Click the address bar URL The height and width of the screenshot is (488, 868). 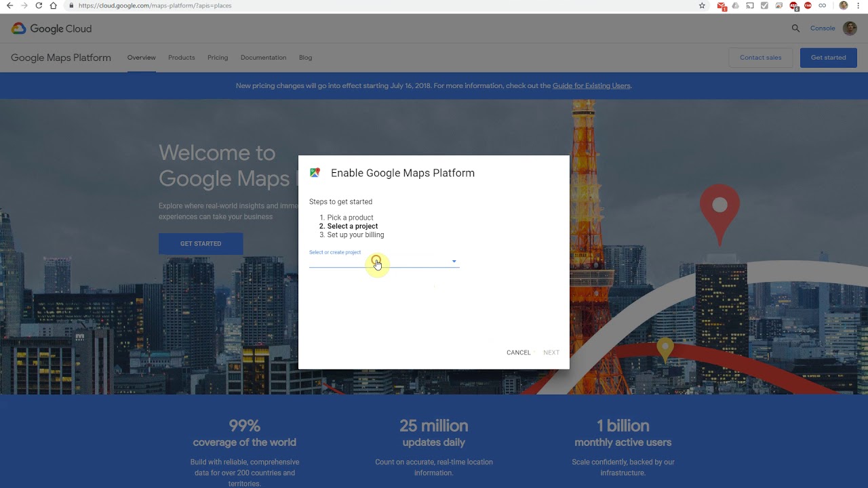coord(155,5)
